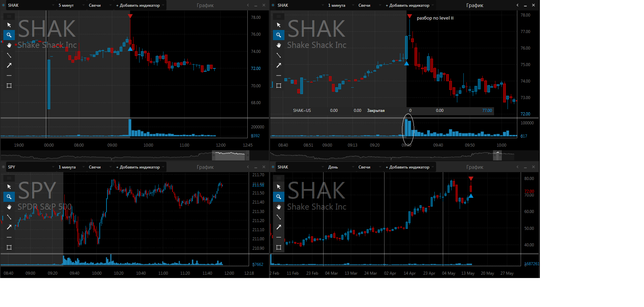Select arrow drawing tool in SHAK daily chart
The image size is (644, 307).
279,227
